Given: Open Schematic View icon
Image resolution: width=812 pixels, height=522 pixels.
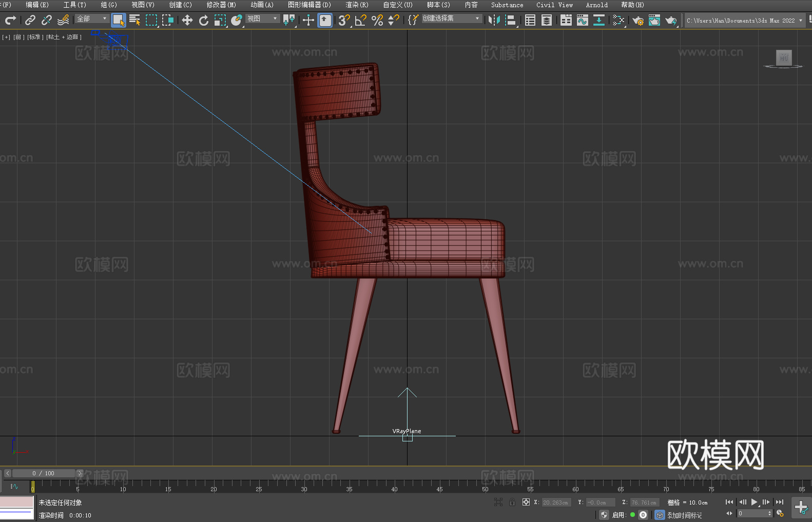Looking at the screenshot, I should pyautogui.click(x=599, y=20).
